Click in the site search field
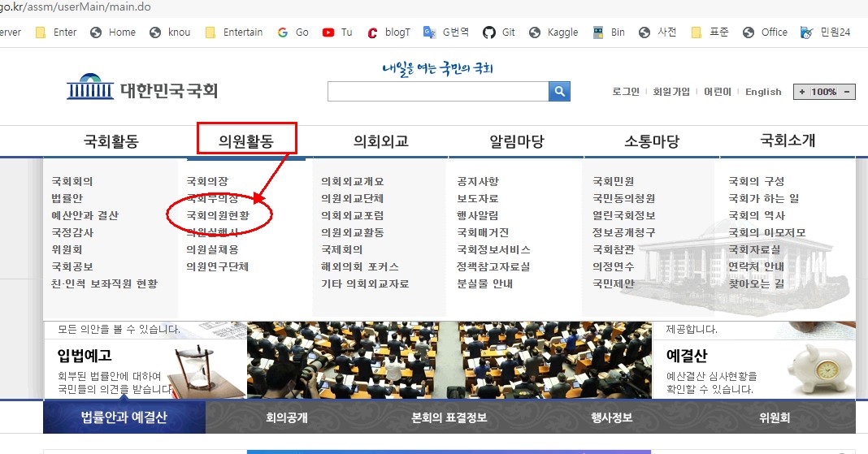Viewport: 868px width, 454px height. coord(438,91)
